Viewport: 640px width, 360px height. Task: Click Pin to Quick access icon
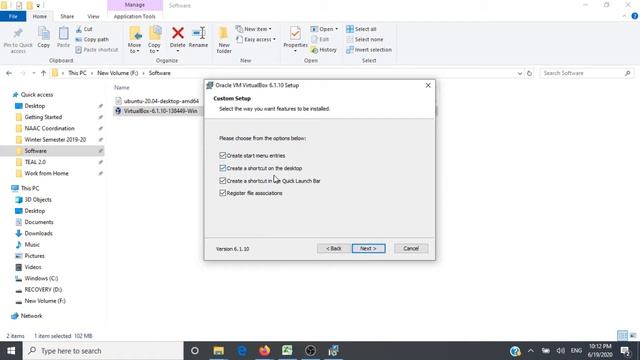pos(18,40)
